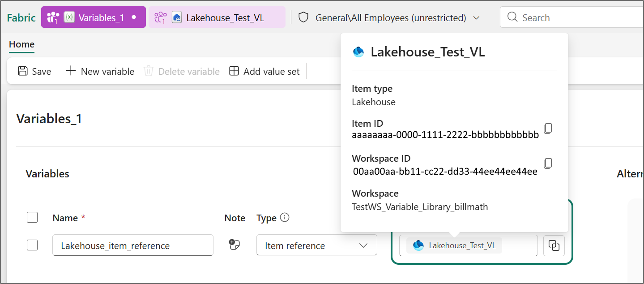This screenshot has width=644, height=284.
Task: Click the Lakehouse_Test_VL value field
Action: pos(468,245)
